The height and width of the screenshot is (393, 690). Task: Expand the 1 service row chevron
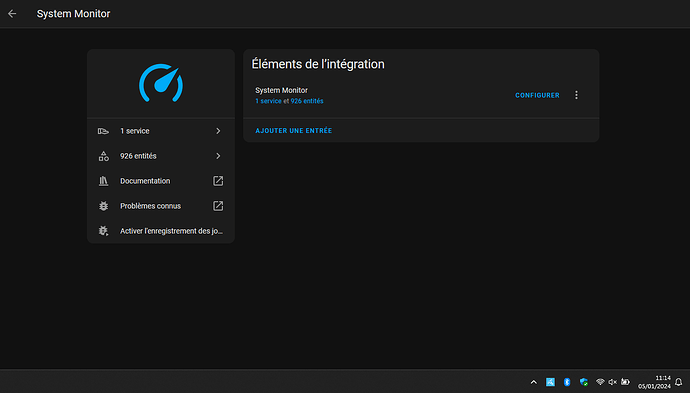pos(218,131)
